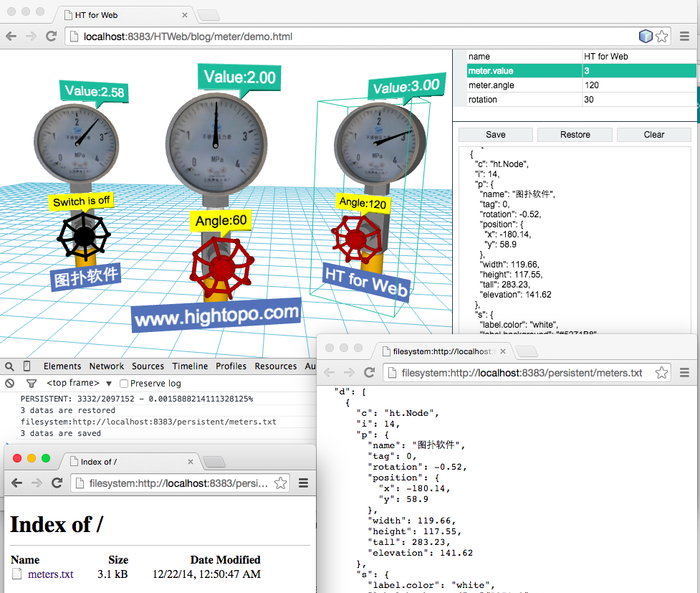Select the 'HT for Web' browser tab

coord(97,14)
